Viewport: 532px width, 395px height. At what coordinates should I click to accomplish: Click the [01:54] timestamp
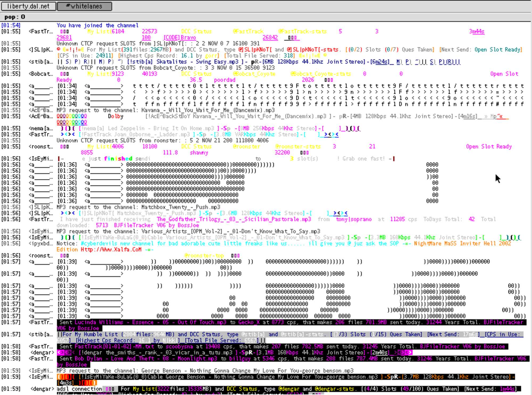pos(11,26)
